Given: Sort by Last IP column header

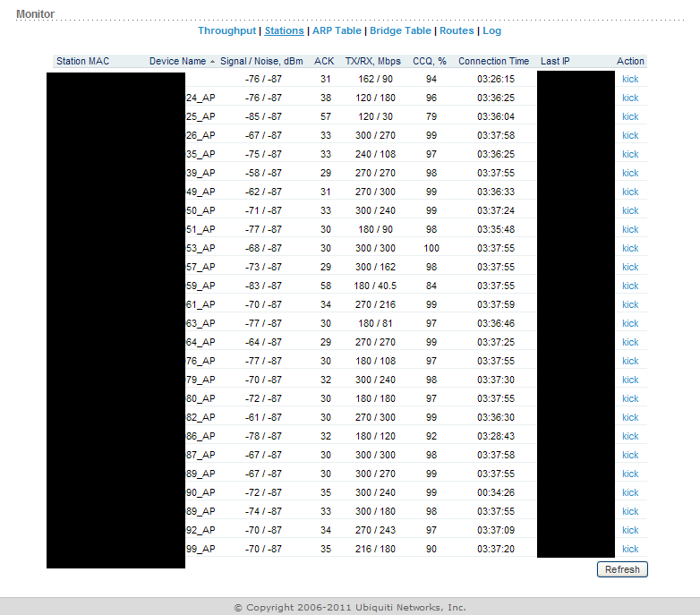Looking at the screenshot, I should [555, 61].
